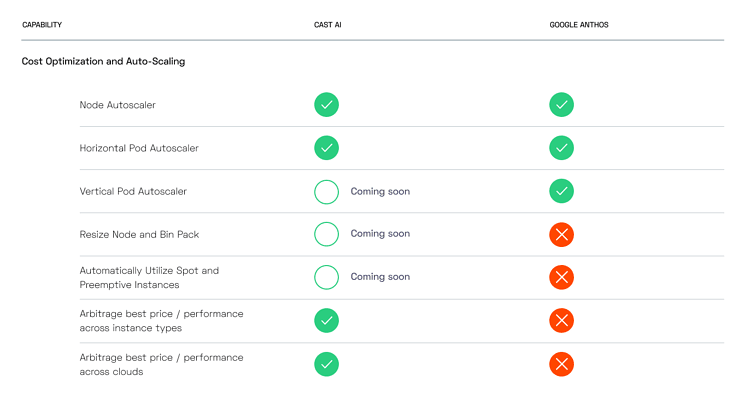Click red X for Resize Node and Bin Pack
The height and width of the screenshot is (400, 745).
(562, 234)
